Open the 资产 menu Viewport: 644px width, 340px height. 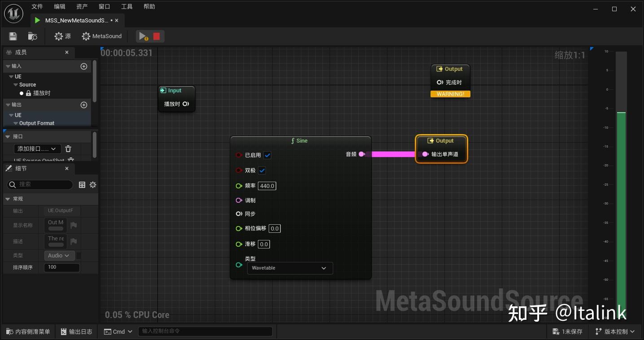pos(82,7)
